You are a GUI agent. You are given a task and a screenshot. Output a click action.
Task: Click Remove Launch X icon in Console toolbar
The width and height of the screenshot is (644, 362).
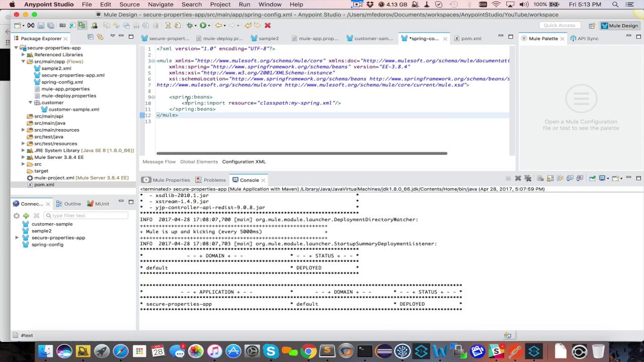click(518, 178)
